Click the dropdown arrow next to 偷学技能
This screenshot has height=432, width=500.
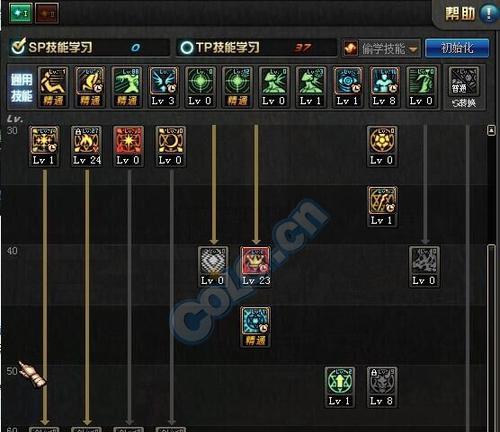pos(413,50)
